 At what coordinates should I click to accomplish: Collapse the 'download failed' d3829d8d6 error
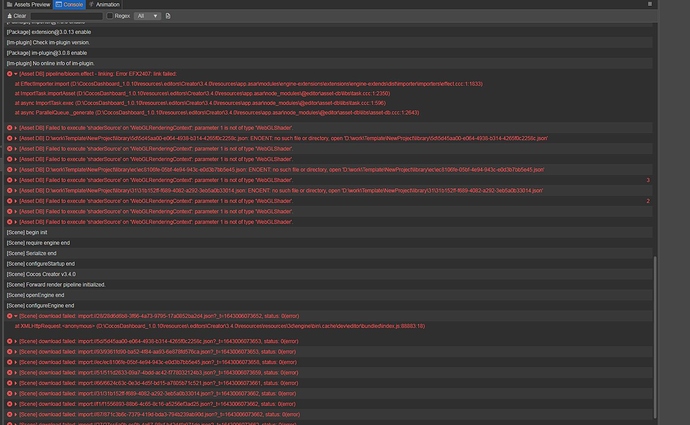(x=16, y=315)
